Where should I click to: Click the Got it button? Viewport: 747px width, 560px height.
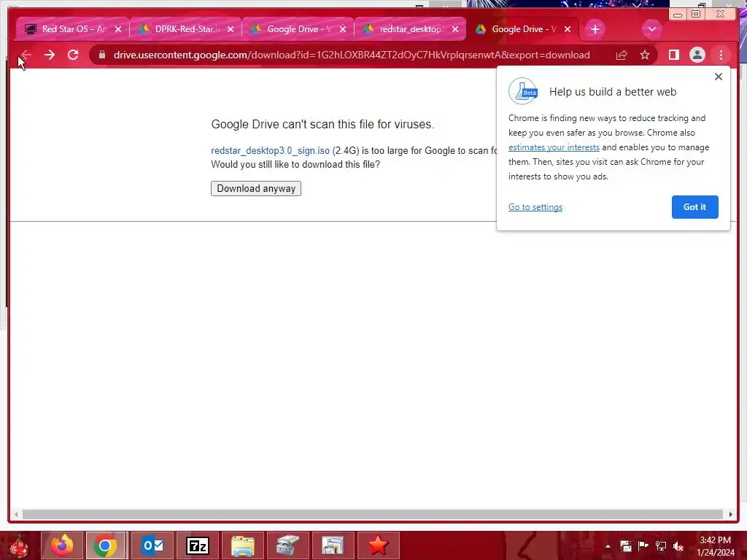(694, 207)
